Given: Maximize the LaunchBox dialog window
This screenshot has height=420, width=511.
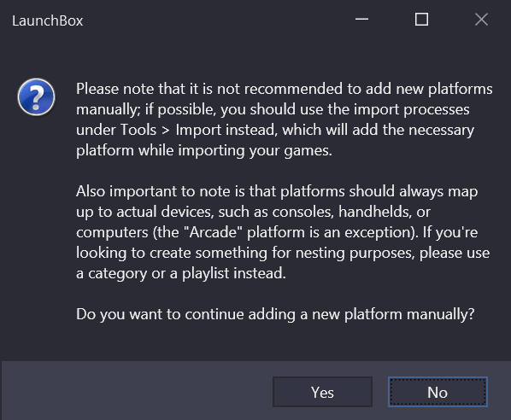Looking at the screenshot, I should coord(421,20).
